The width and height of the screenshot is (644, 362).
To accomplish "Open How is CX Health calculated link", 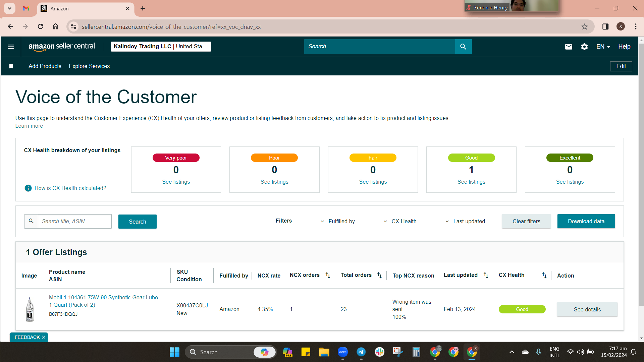I will pos(70,188).
